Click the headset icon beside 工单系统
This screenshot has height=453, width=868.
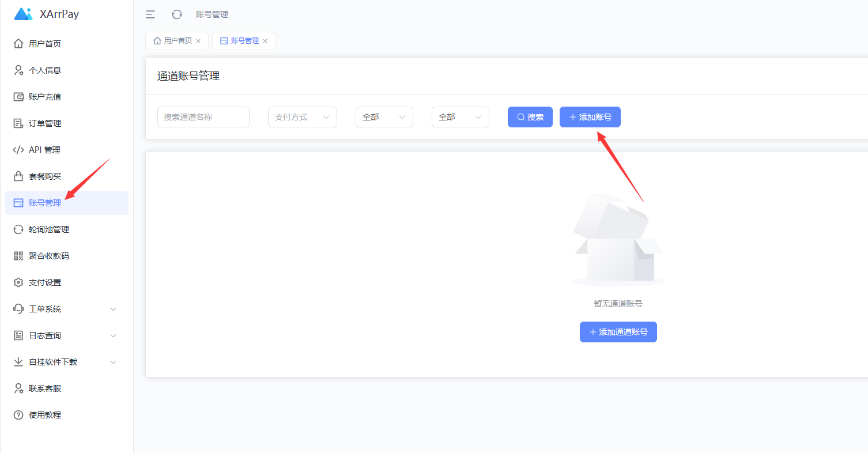(18, 309)
